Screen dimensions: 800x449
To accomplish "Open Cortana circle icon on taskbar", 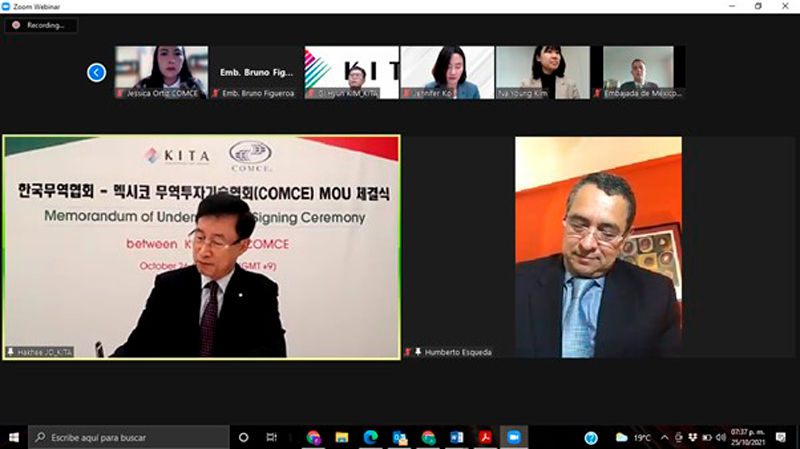I will tap(243, 437).
